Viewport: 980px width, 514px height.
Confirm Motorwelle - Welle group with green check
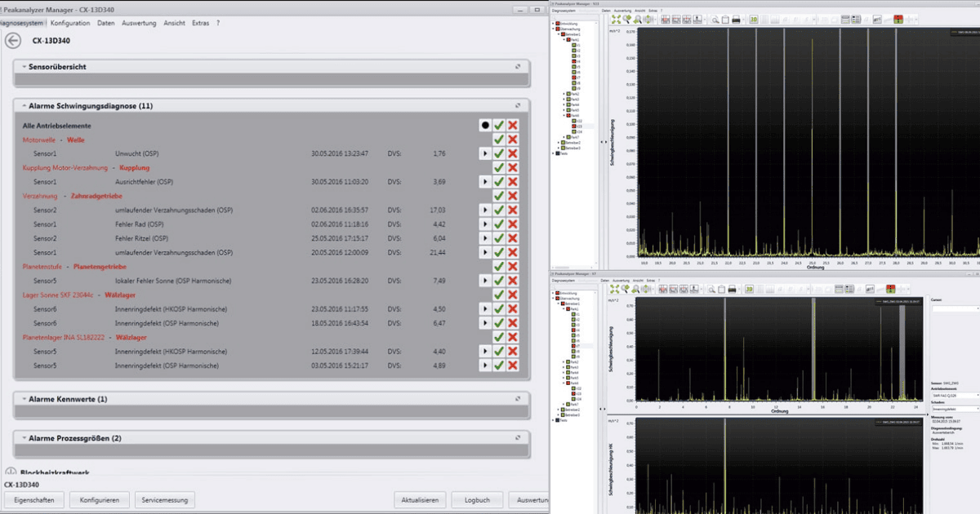498,140
